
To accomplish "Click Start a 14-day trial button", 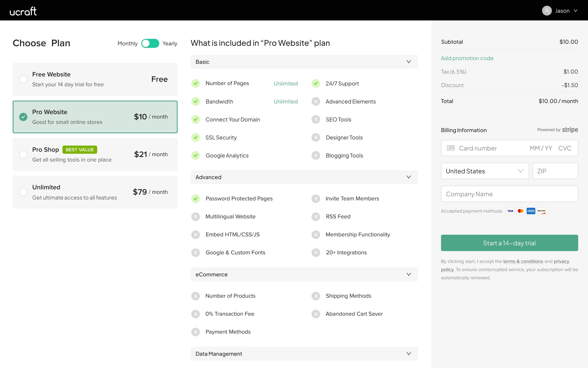I will (509, 243).
